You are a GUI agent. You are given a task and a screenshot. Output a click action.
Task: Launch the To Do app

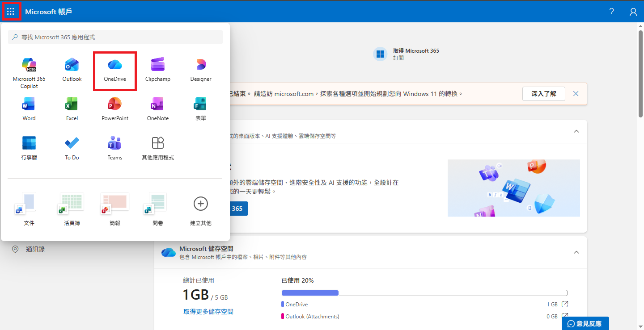click(x=72, y=148)
